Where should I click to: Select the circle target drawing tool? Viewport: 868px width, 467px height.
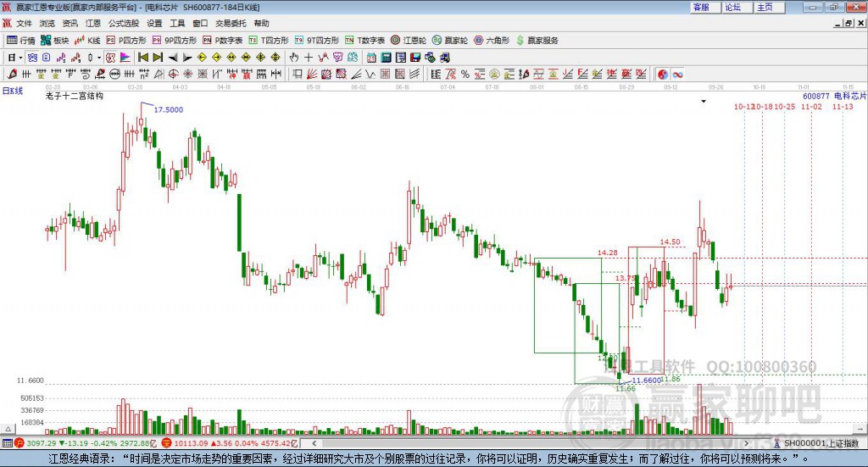(173, 74)
